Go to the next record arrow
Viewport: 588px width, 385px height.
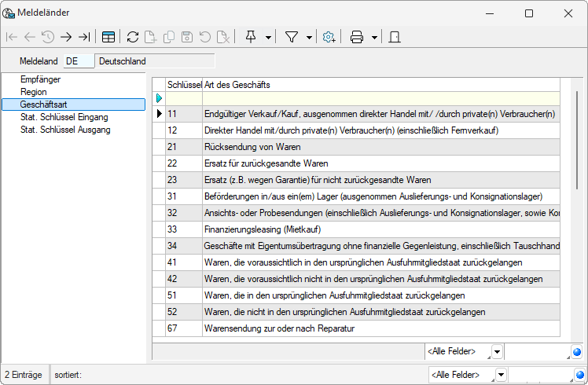pyautogui.click(x=66, y=37)
